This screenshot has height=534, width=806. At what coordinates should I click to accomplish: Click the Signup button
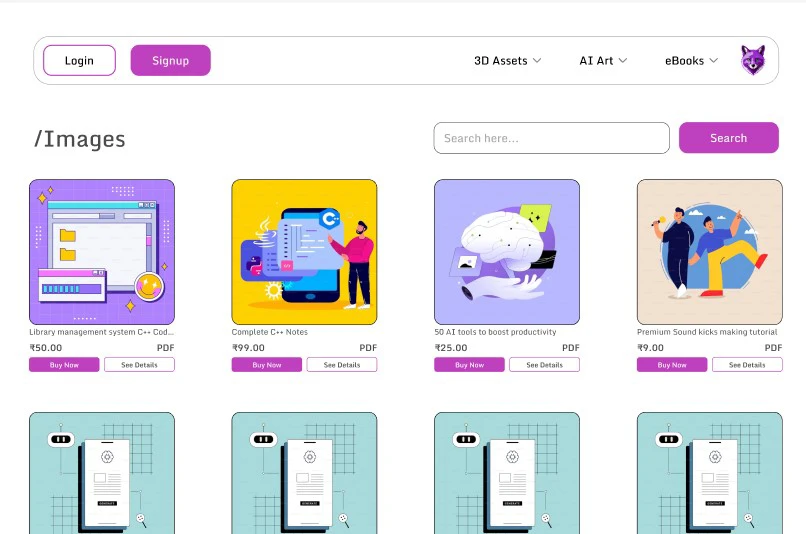coord(171,60)
